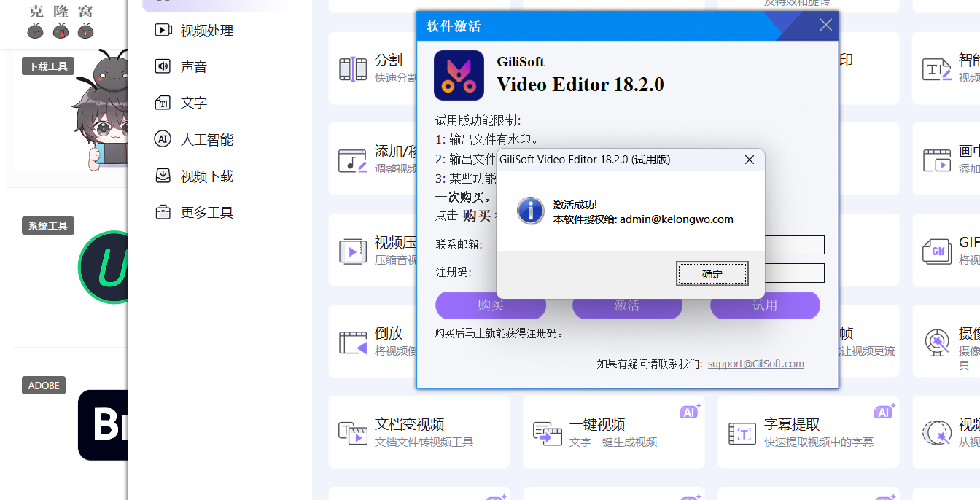Close the 软件激活 window
980x500 pixels.
click(x=825, y=26)
